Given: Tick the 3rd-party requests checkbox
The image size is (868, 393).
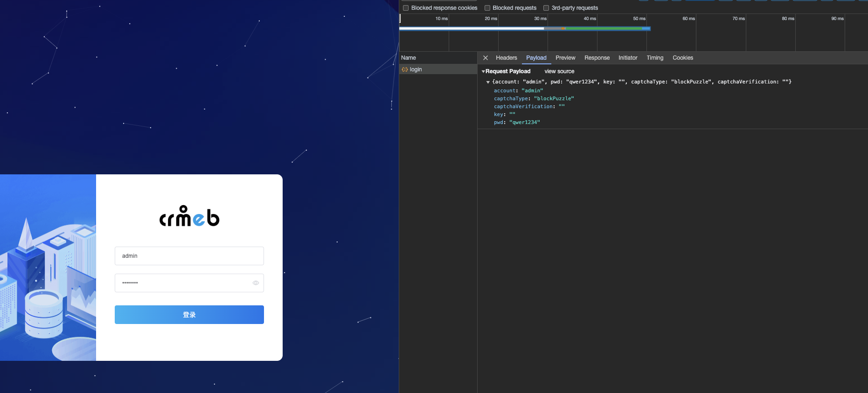Looking at the screenshot, I should click(546, 8).
